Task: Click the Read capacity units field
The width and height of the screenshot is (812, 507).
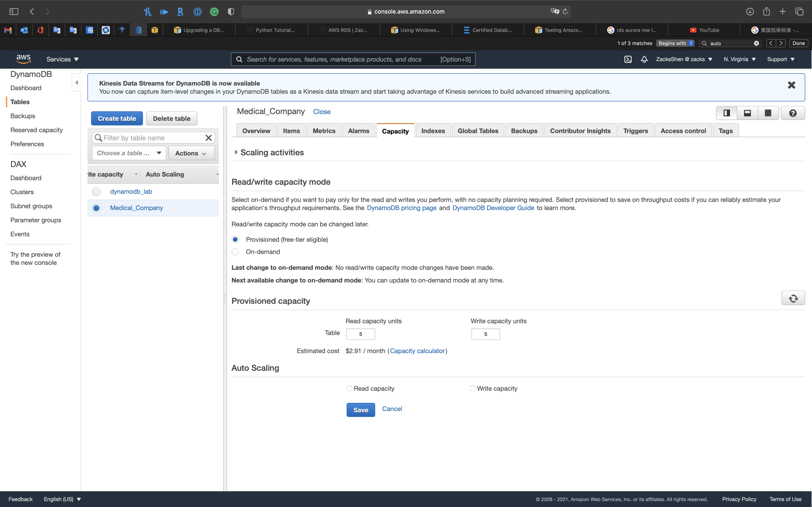Action: (360, 334)
